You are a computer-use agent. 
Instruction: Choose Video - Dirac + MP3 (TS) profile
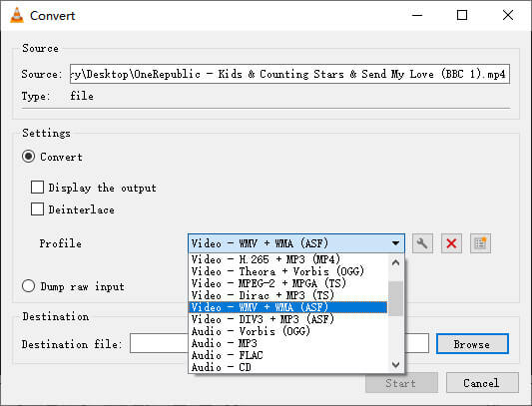(287, 295)
